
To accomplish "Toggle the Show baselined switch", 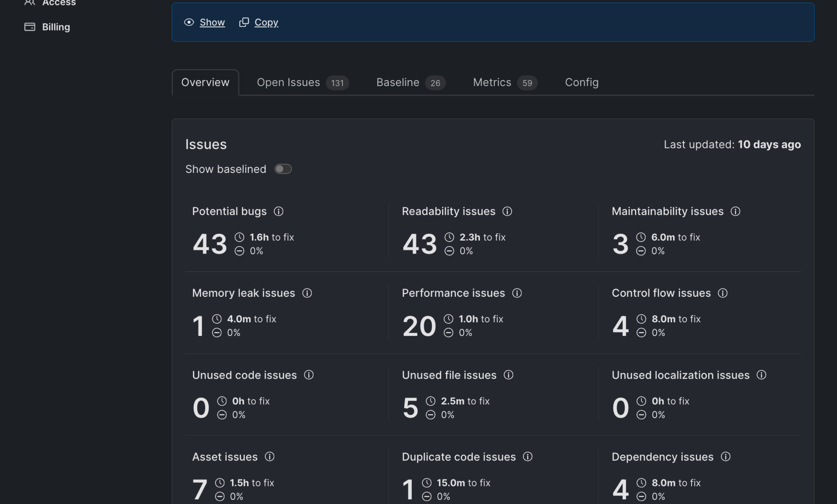I will click(283, 169).
